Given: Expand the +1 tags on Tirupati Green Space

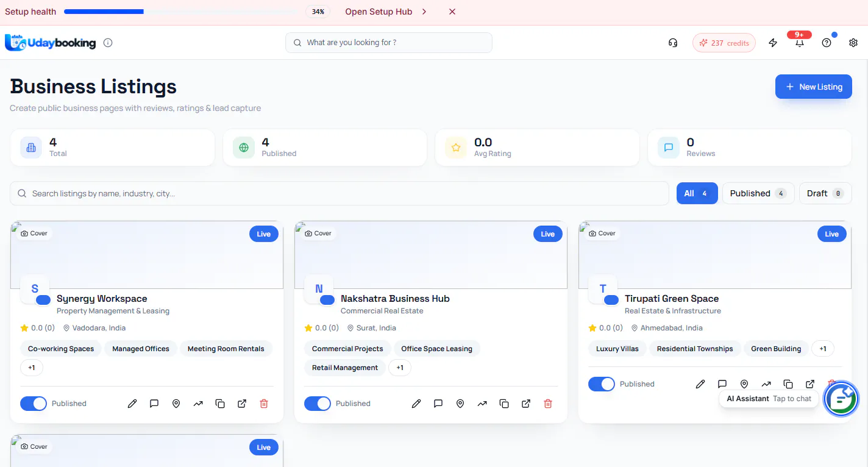Looking at the screenshot, I should pyautogui.click(x=823, y=349).
